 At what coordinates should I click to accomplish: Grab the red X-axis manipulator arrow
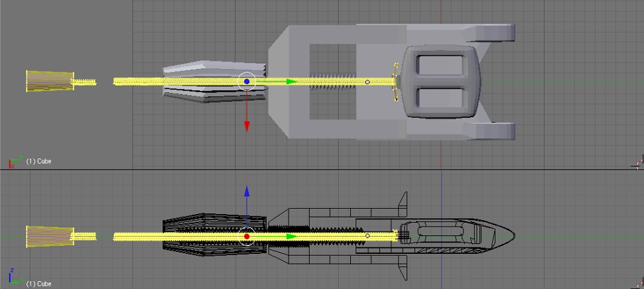coord(247,127)
